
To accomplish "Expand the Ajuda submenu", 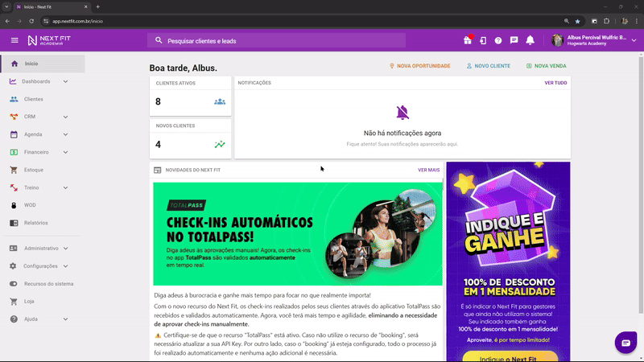I will (x=65, y=319).
